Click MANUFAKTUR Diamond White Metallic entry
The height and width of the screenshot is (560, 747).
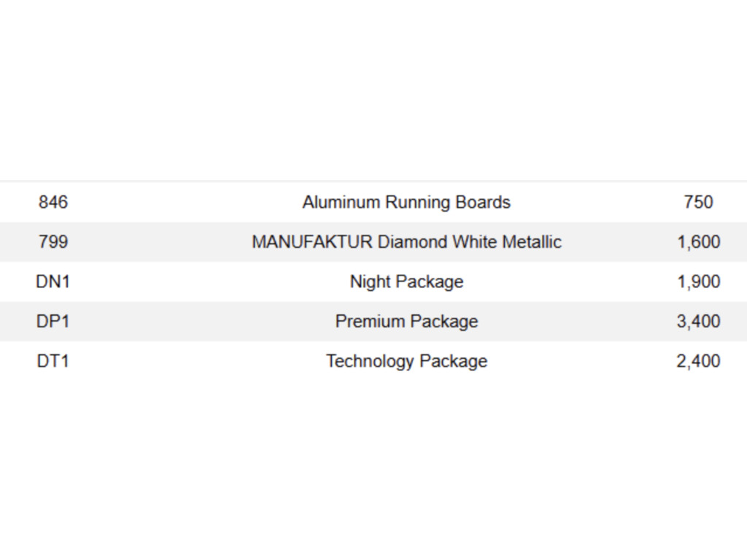pos(406,242)
